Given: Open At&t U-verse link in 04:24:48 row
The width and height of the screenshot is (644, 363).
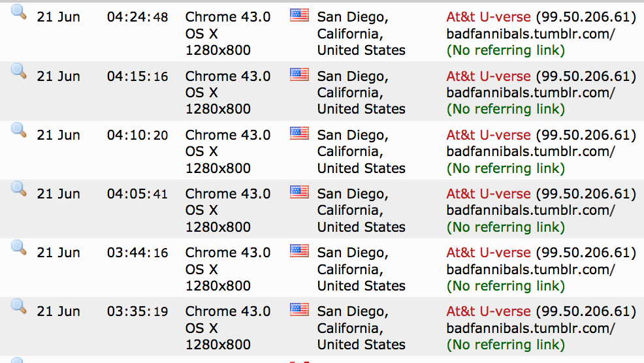Looking at the screenshot, I should click(x=489, y=17).
